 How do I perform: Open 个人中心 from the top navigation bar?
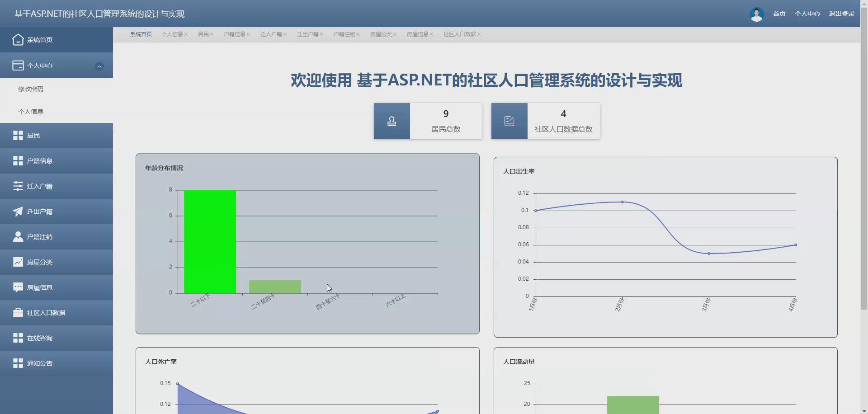[x=807, y=14]
